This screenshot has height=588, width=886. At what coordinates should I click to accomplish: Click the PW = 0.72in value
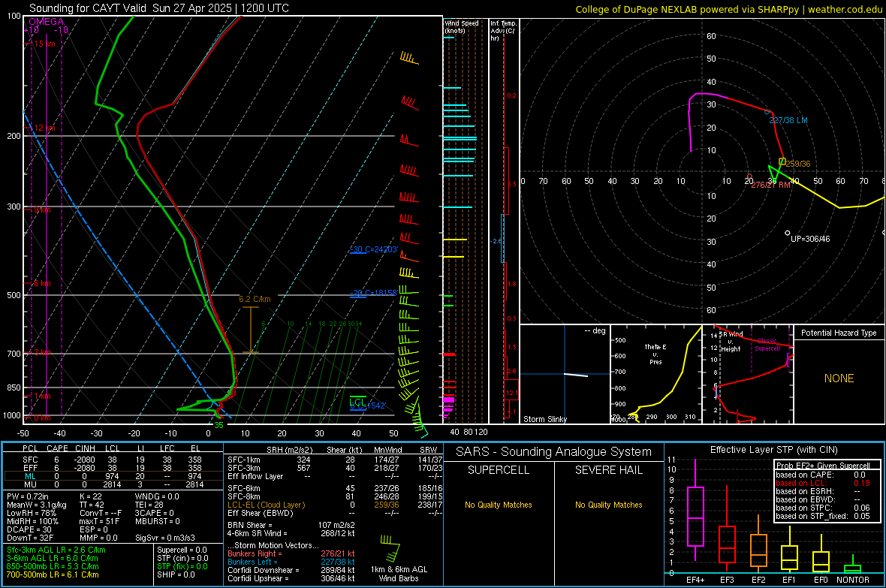coord(27,496)
